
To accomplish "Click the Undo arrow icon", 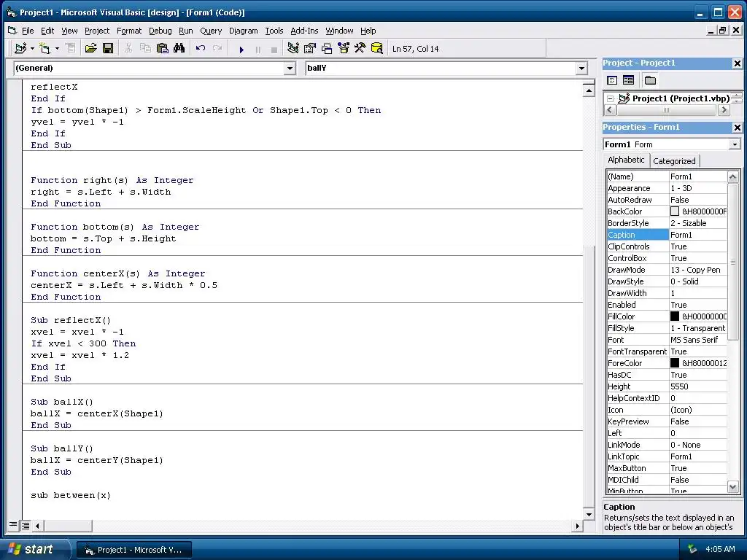I will [x=201, y=49].
